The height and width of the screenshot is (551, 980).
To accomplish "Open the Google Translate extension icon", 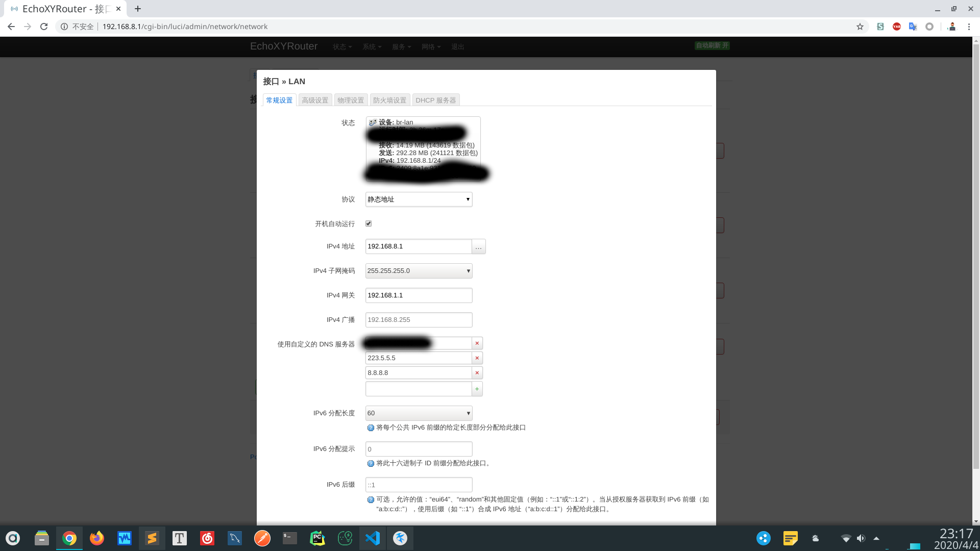I will (x=913, y=27).
